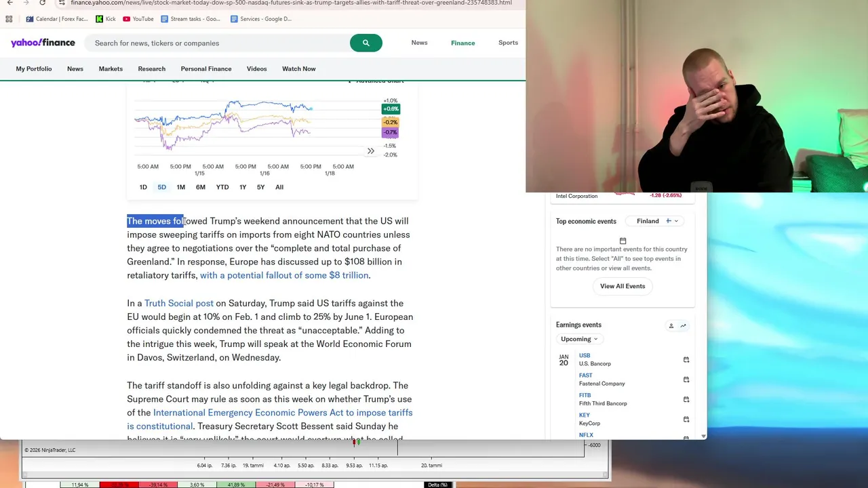Select YTD chart range
The height and width of the screenshot is (488, 868).
click(222, 187)
